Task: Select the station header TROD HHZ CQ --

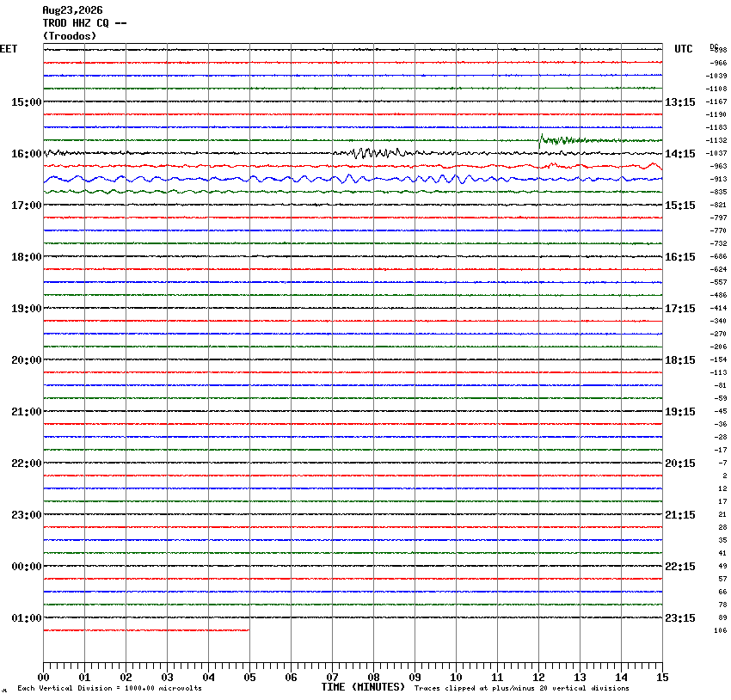Action: 84,23
